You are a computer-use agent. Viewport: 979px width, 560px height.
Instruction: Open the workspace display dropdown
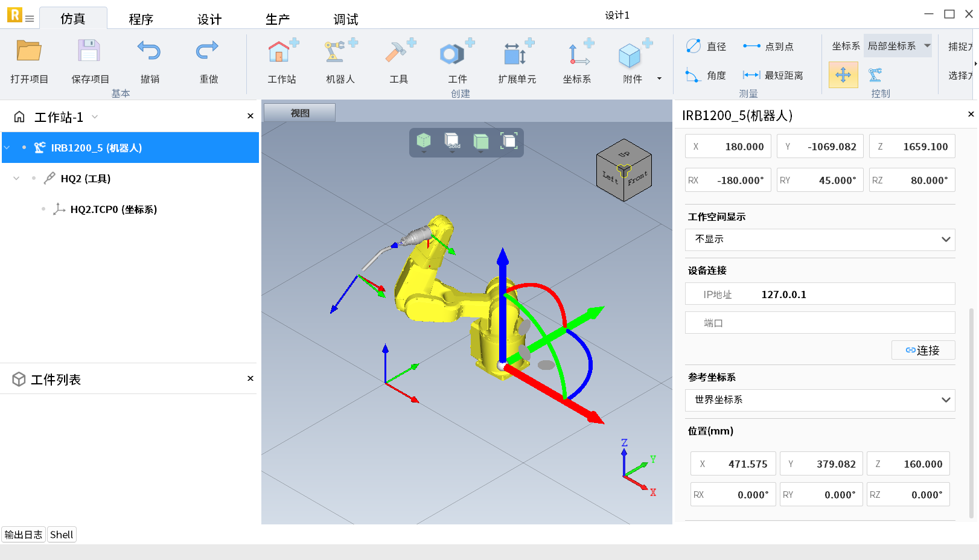point(820,240)
